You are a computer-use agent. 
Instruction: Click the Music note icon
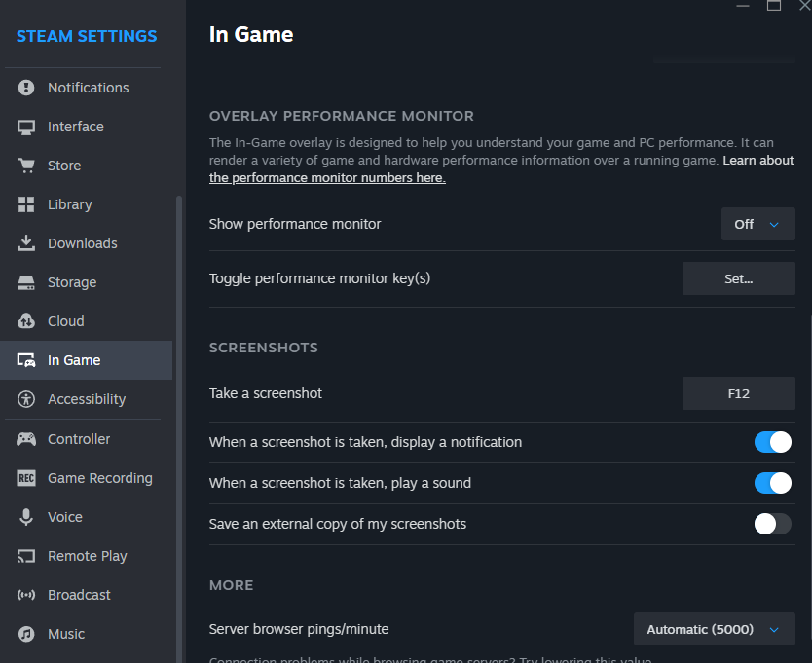tap(26, 634)
